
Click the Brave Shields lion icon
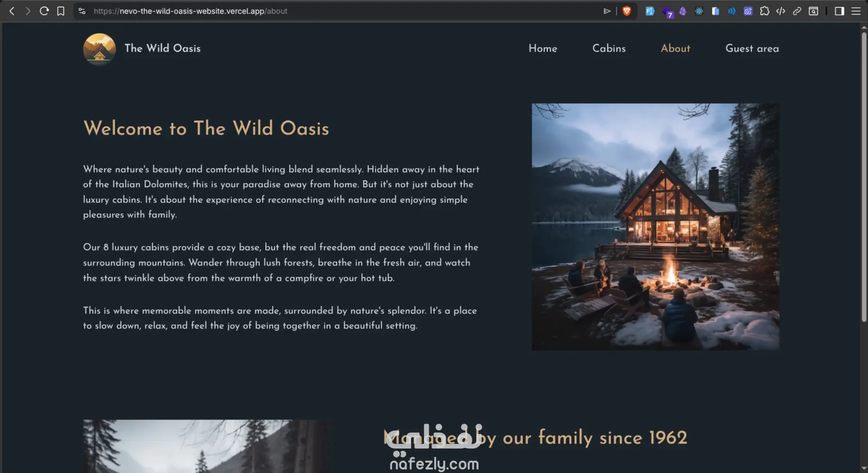[627, 11]
